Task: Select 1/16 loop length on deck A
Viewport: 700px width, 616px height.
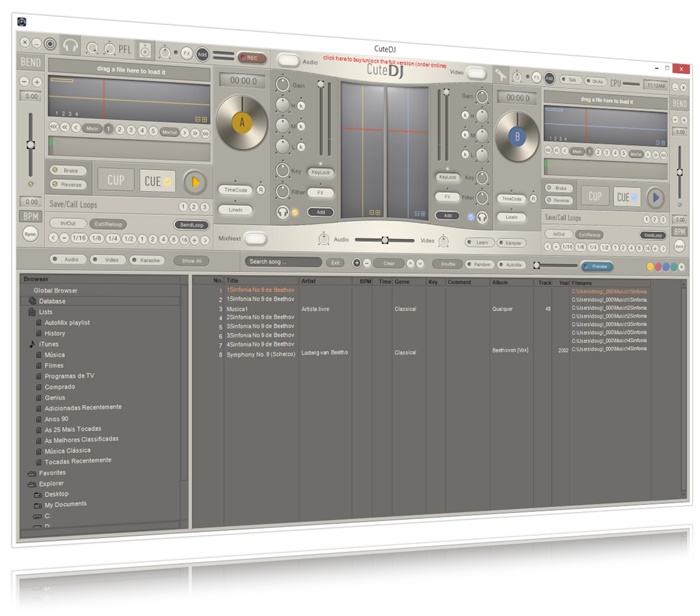Action: [x=79, y=238]
